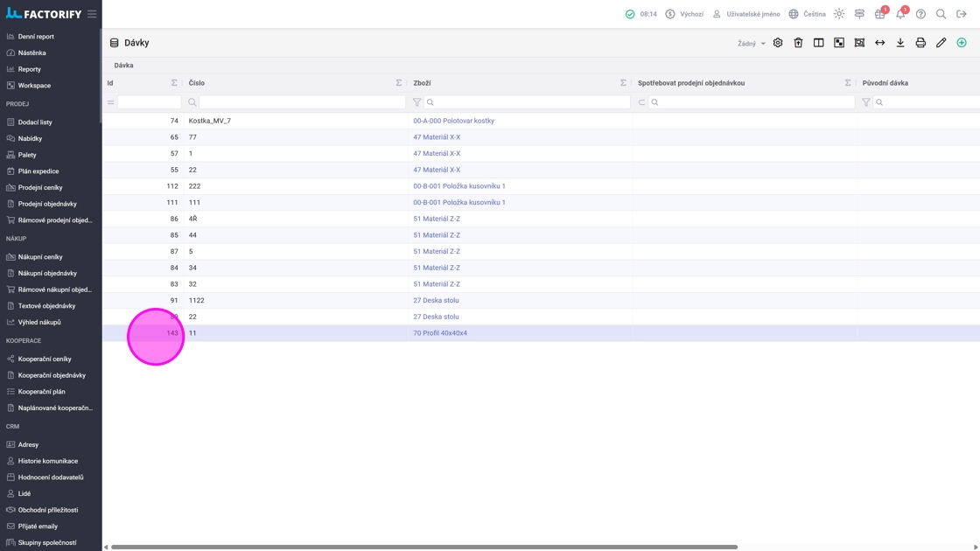This screenshot has height=551, width=980.
Task: Click the pencil edit icon
Action: pyautogui.click(x=941, y=43)
